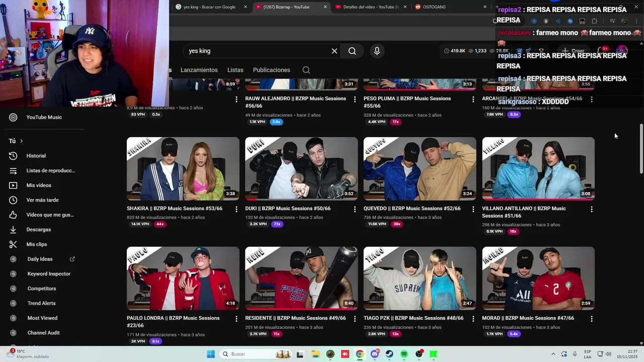Click the Villano Antillano video thumbnail
This screenshot has width=644, height=362.
[538, 168]
